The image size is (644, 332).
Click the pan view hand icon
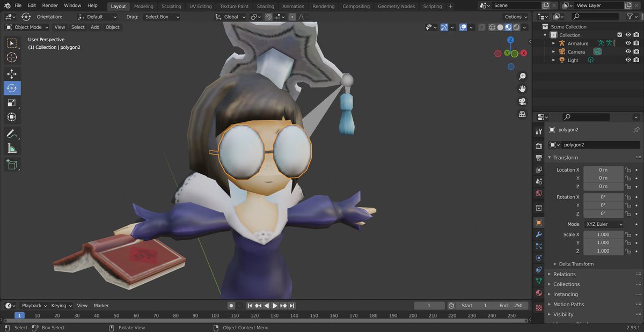(522, 88)
